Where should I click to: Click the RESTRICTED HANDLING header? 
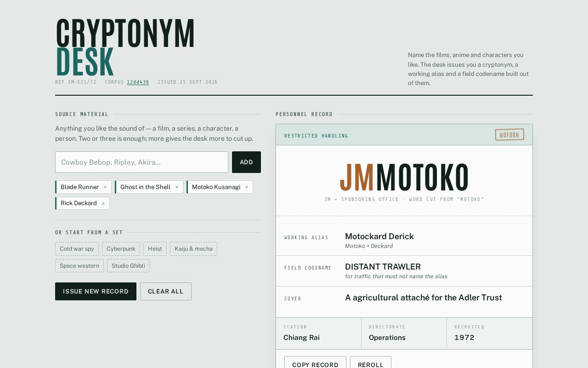pos(317,136)
